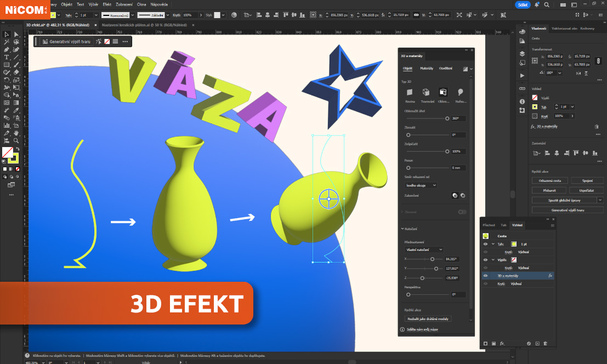Delete 3D a materiály effect in Vlastnosti
The width and height of the screenshot is (607, 364).
pyautogui.click(x=597, y=127)
